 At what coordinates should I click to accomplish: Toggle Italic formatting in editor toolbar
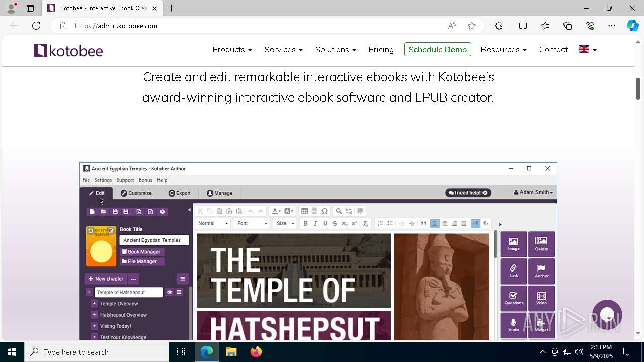315,224
